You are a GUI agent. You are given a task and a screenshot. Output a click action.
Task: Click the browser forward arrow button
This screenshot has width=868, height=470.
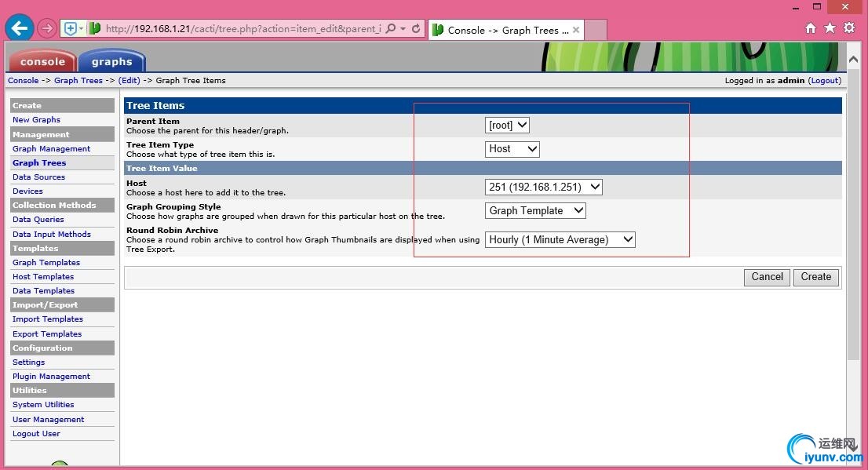tap(47, 28)
